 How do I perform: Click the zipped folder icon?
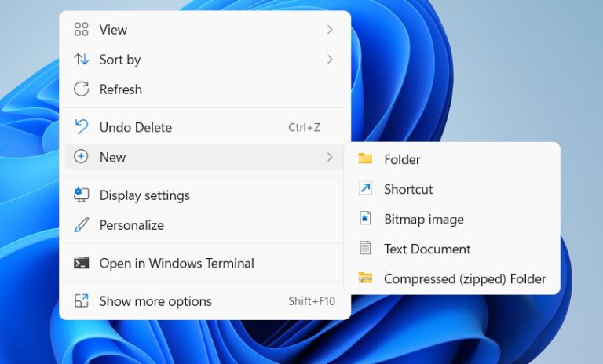tap(365, 278)
